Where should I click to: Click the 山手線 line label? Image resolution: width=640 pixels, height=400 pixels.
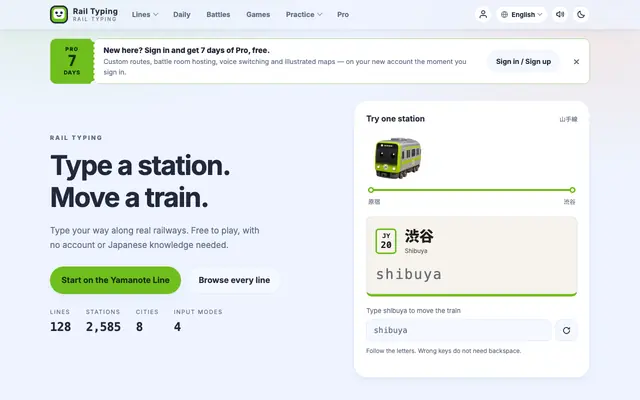pos(568,119)
